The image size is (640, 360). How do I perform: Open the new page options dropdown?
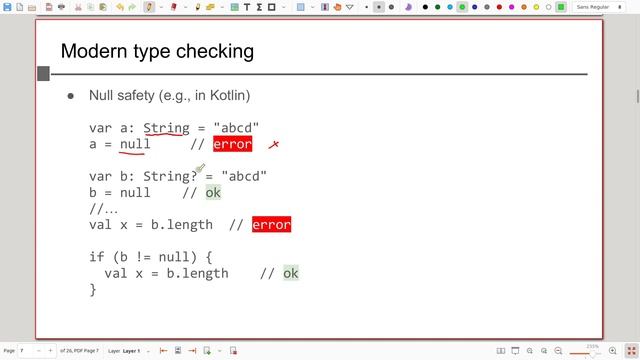(220, 351)
